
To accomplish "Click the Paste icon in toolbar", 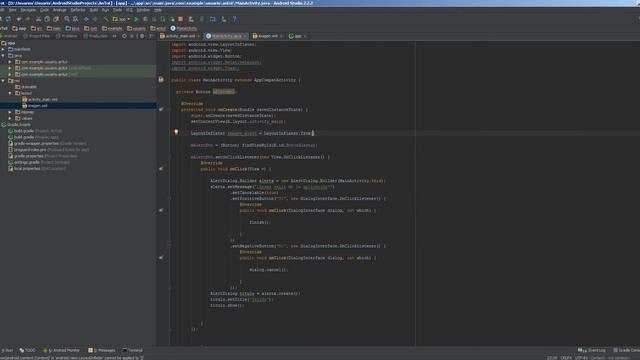I will [56, 19].
